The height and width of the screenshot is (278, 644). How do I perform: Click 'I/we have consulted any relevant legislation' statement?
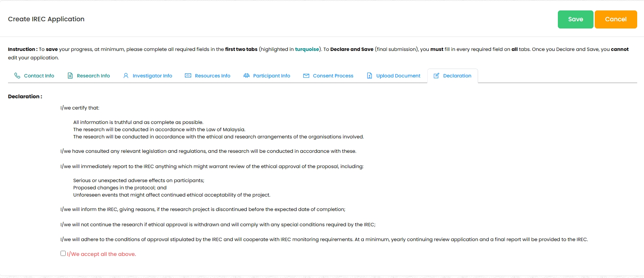pyautogui.click(x=208, y=151)
